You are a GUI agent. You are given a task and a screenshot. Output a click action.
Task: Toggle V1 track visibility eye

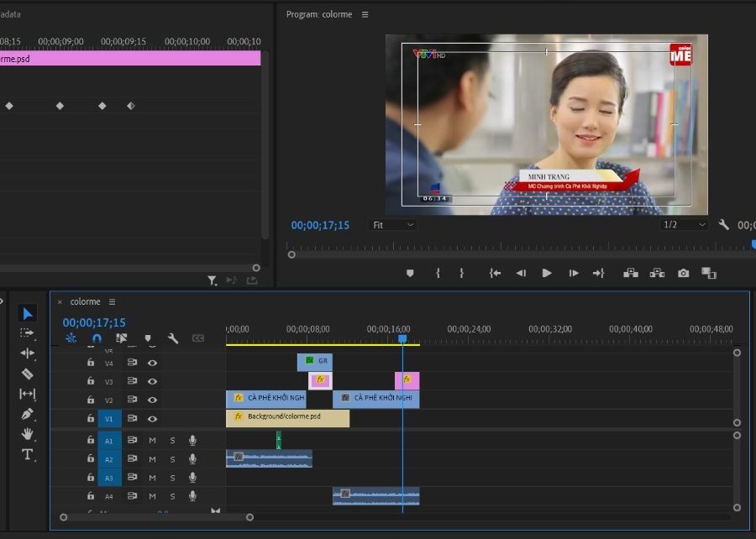[x=152, y=419]
